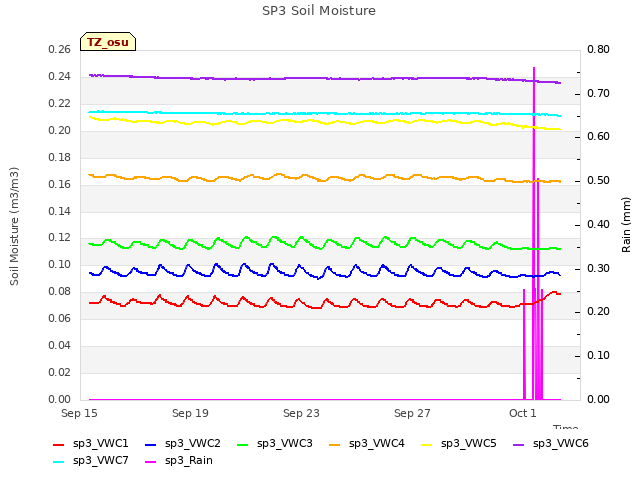Select the sp3_VWC4 legend label
This screenshot has height=480, width=640.
377,444
